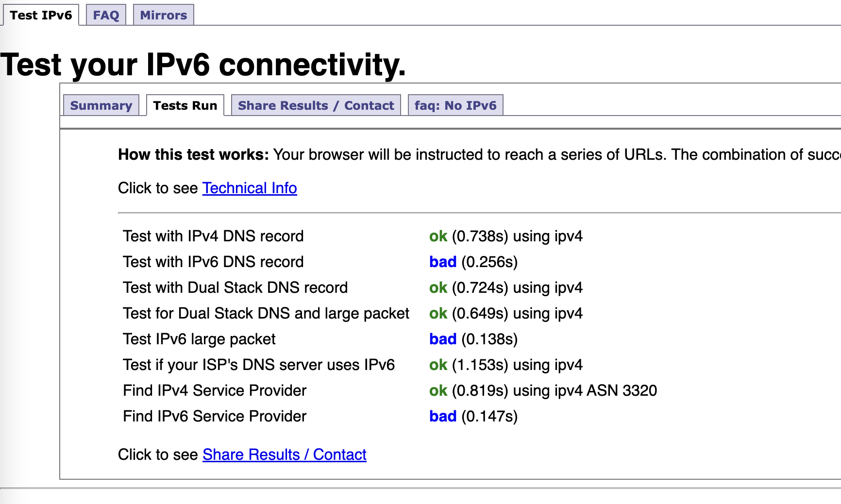Click ok status of ISP's DNS server test
This screenshot has height=504, width=841.
(438, 365)
